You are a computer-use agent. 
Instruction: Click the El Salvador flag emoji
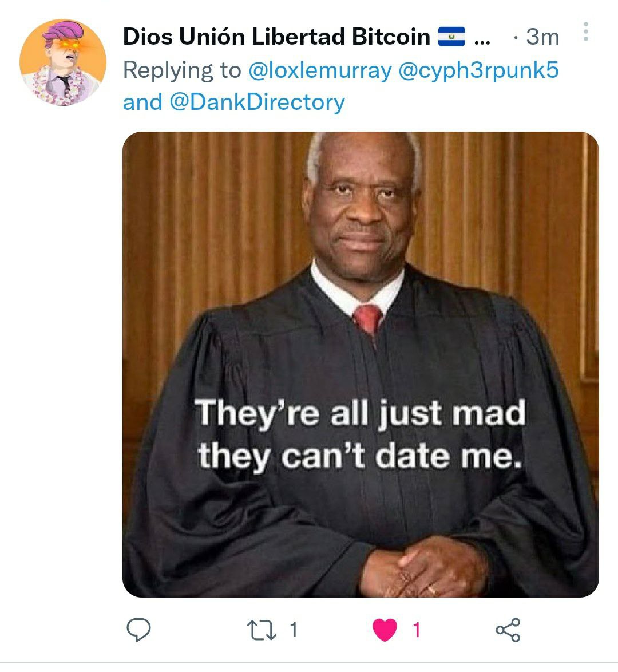point(451,37)
